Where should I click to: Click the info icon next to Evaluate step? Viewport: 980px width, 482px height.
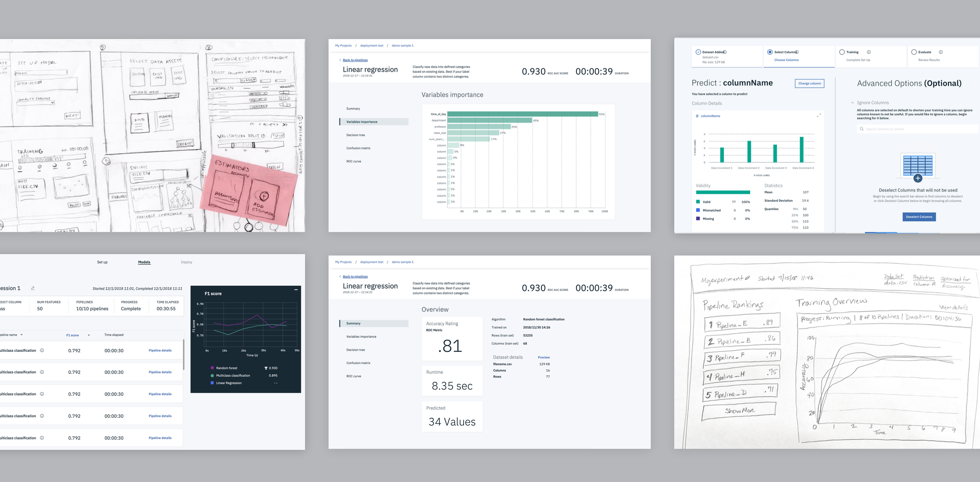pos(941,52)
